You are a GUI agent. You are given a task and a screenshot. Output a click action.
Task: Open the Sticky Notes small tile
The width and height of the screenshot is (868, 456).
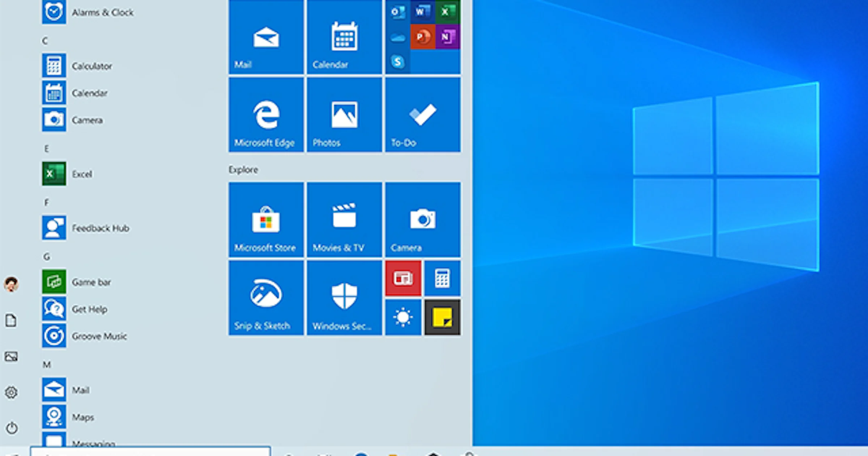pyautogui.click(x=442, y=317)
